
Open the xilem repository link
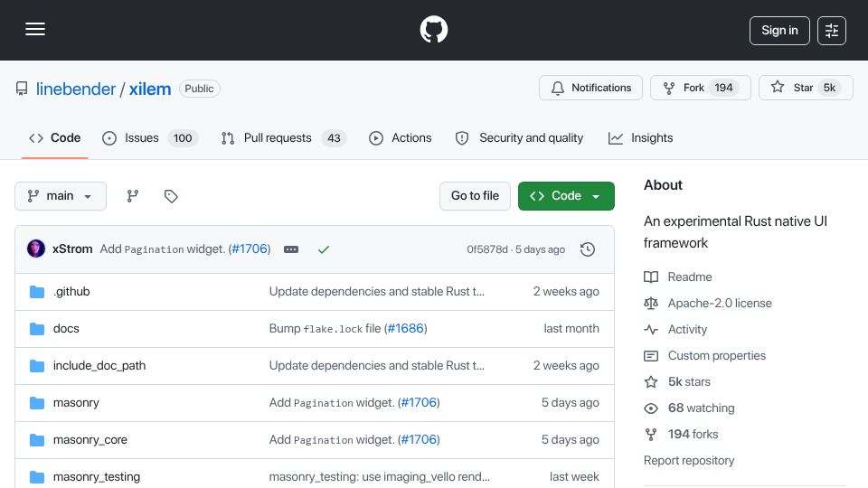(x=150, y=89)
